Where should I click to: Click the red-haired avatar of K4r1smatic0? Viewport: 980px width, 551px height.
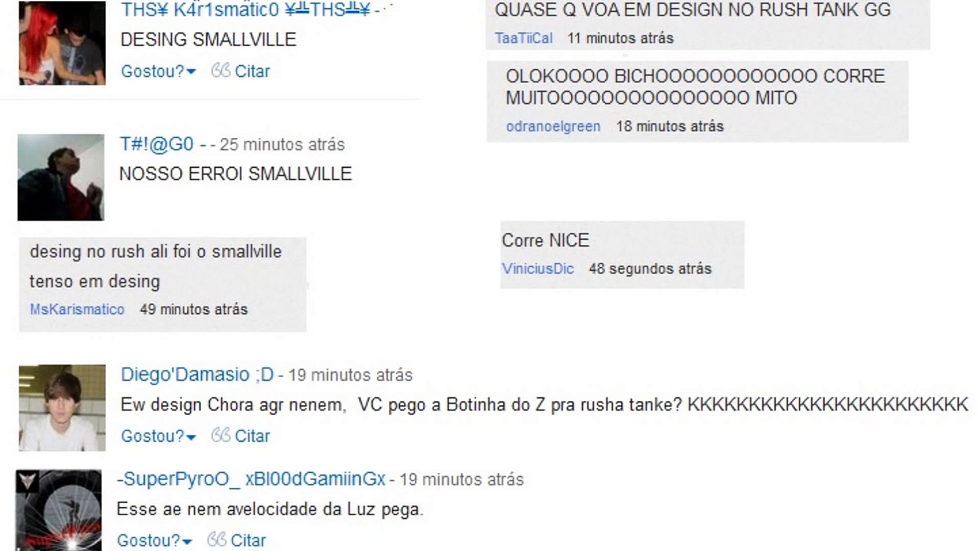click(62, 43)
